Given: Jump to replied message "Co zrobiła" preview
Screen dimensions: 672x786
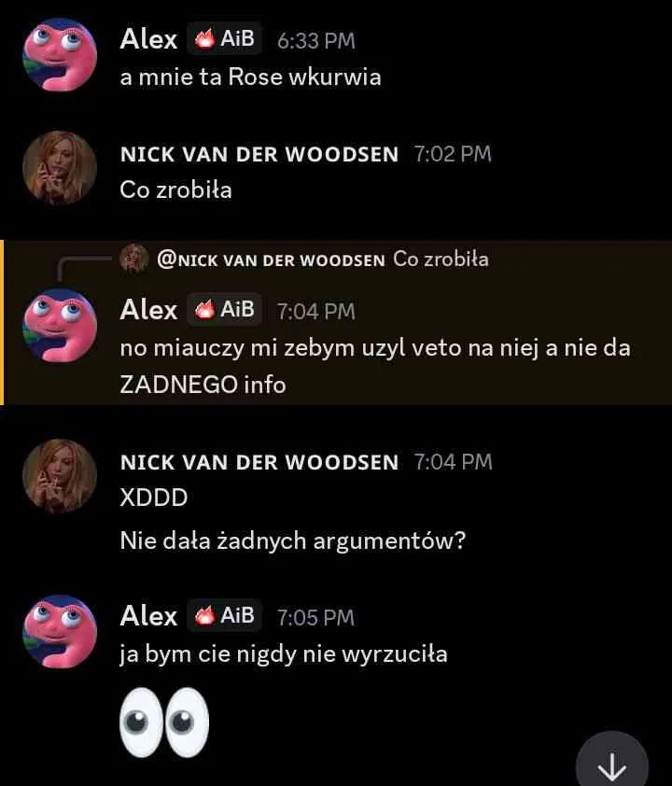Looking at the screenshot, I should click(x=441, y=260).
